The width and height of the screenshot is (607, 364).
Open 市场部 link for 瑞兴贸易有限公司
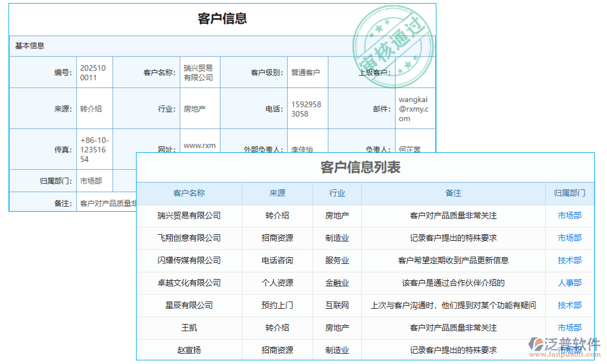point(569,215)
